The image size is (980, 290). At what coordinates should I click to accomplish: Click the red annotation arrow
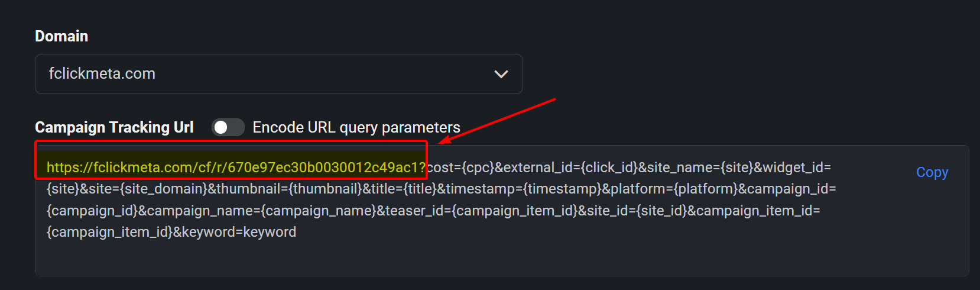tap(498, 121)
